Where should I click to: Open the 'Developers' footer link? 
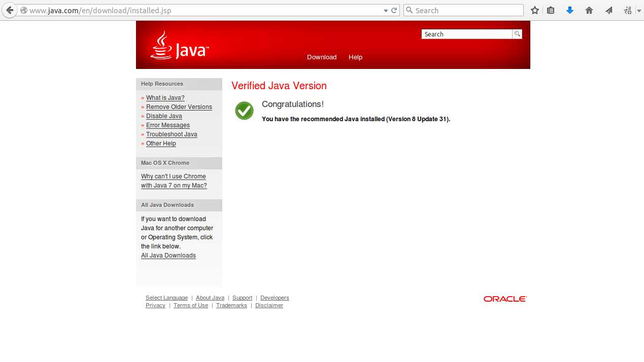tap(275, 298)
